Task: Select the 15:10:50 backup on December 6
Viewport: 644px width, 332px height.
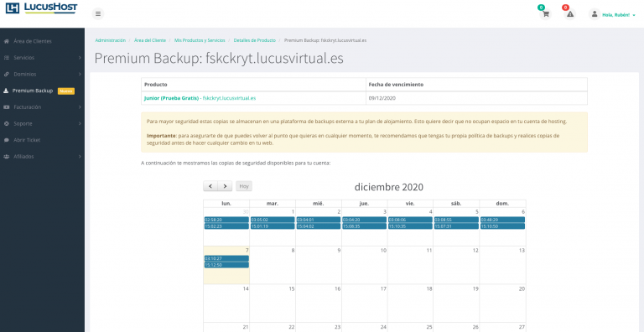Action: click(x=503, y=226)
